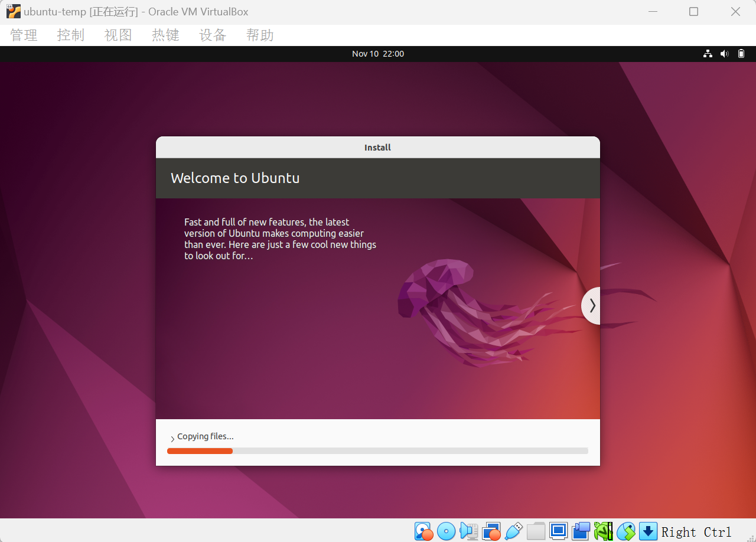Minimize the VirtualBox window
This screenshot has height=542, width=756.
(x=653, y=12)
